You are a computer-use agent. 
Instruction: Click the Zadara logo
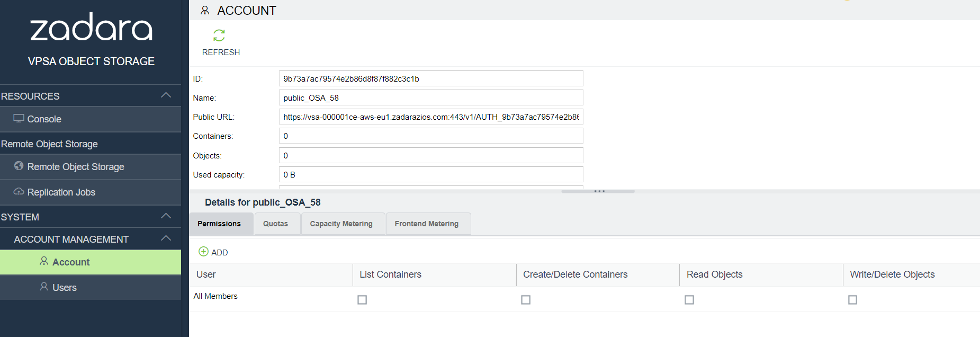point(91,28)
